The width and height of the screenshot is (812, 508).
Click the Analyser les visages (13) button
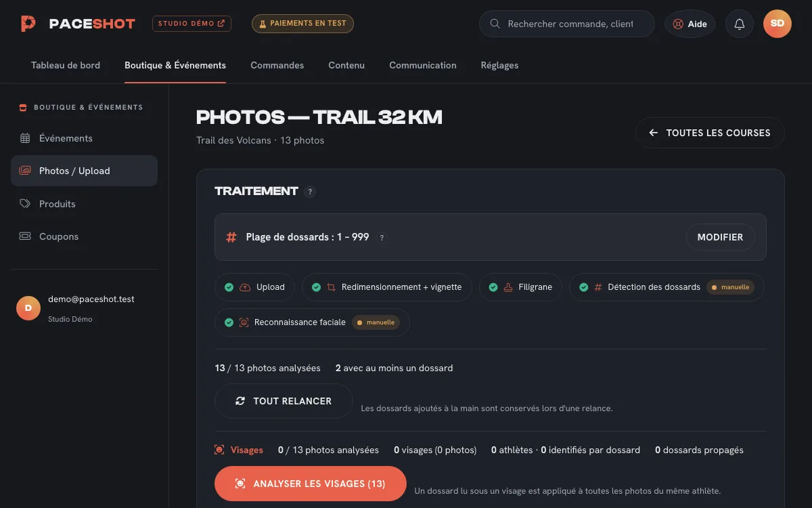(310, 484)
